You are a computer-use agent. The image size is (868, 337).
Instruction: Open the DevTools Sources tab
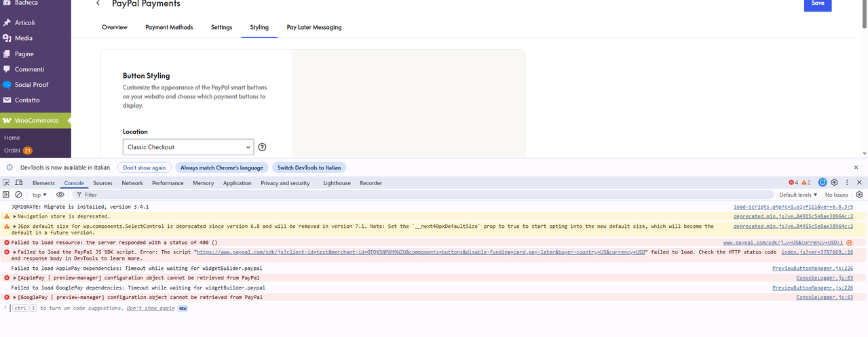point(102,183)
